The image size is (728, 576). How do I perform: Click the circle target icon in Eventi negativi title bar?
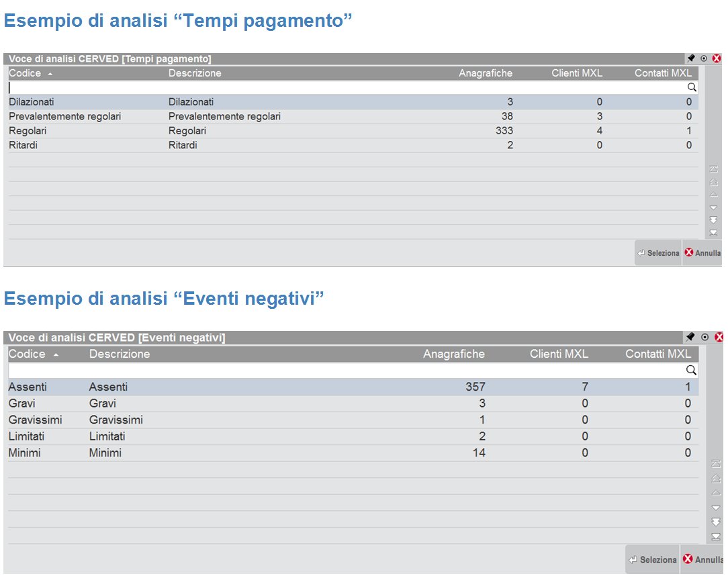[x=704, y=337]
